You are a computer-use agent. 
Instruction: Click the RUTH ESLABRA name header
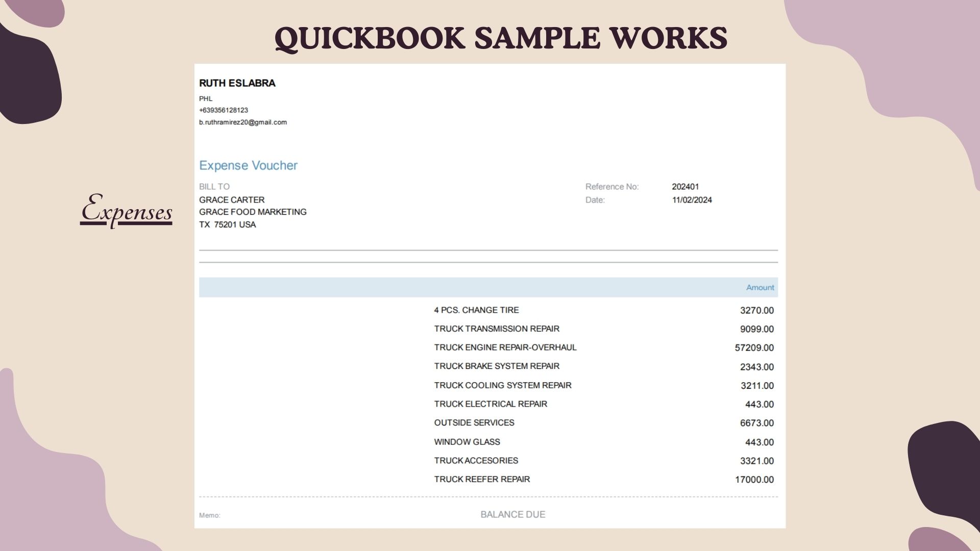coord(237,83)
